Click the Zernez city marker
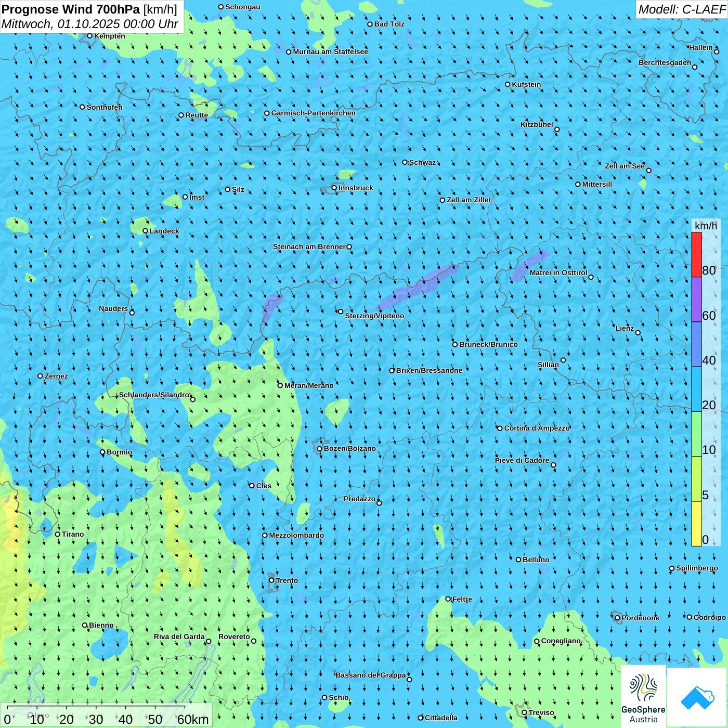728x728 pixels. 41,376
